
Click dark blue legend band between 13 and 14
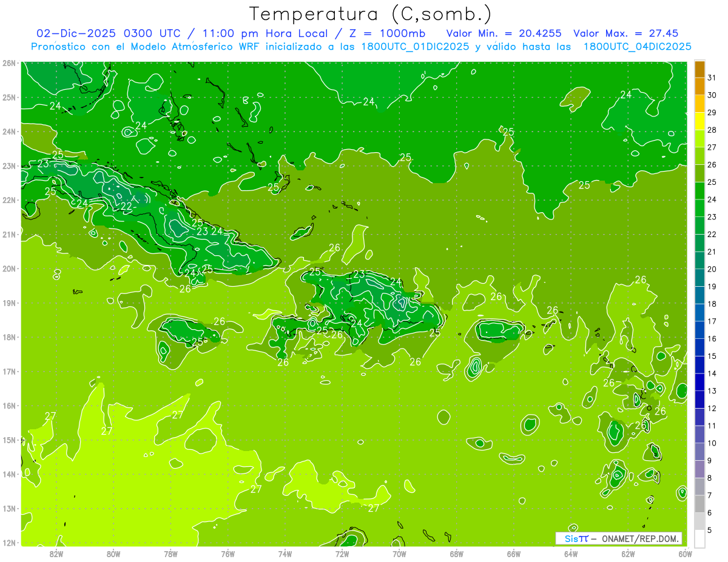click(x=699, y=382)
